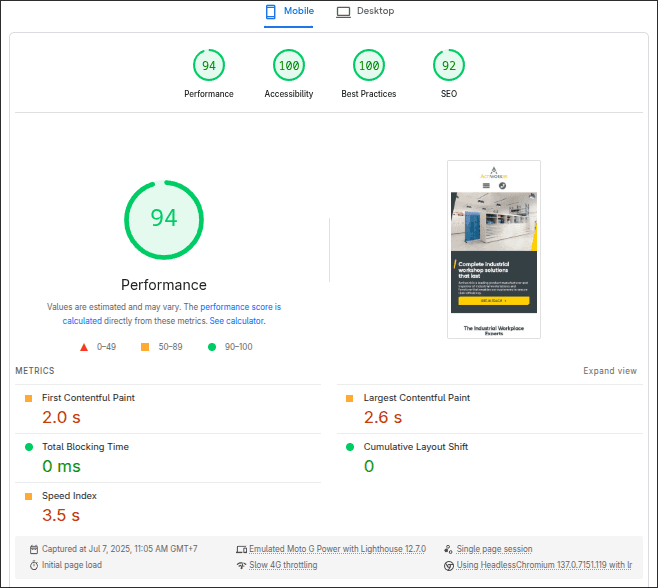Select the Cumulative Layout Shift metric label
The width and height of the screenshot is (658, 588).
click(x=415, y=447)
